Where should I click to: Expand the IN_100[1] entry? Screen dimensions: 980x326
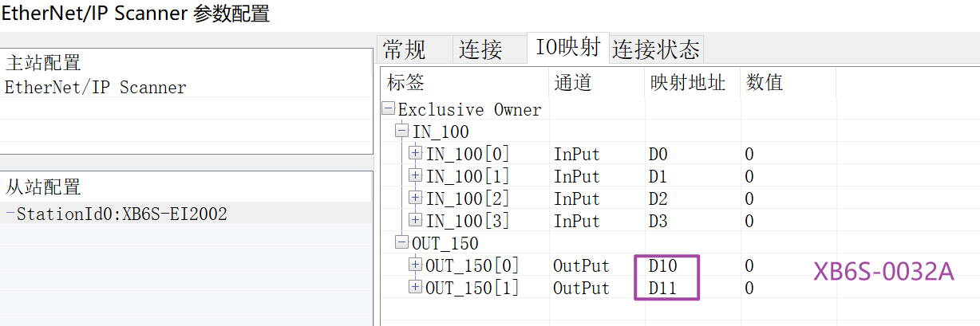coord(415,175)
